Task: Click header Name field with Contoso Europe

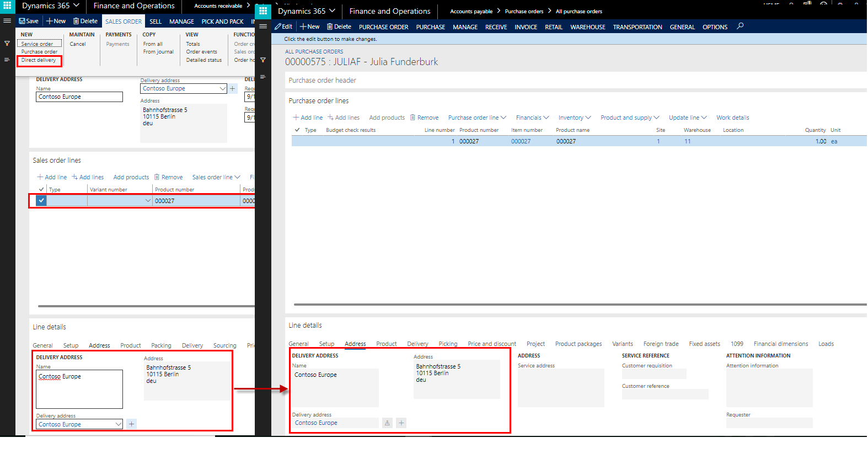Action: pos(79,97)
